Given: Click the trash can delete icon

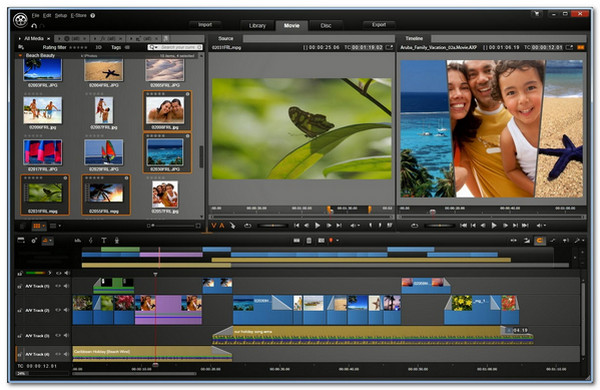Looking at the screenshot, I should click(x=309, y=240).
